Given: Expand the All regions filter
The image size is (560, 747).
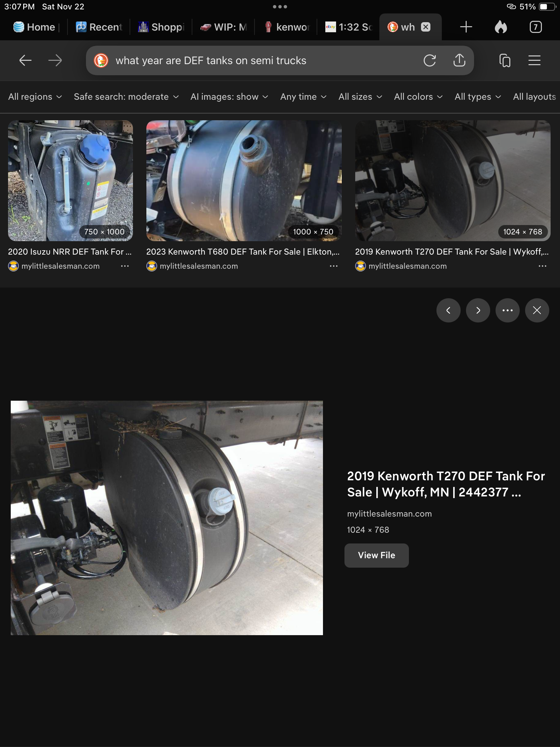Looking at the screenshot, I should tap(35, 97).
